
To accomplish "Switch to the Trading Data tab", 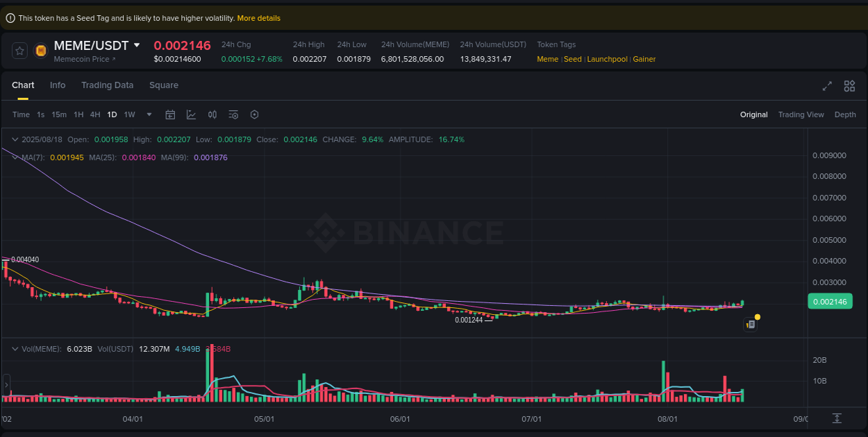I will click(x=107, y=85).
